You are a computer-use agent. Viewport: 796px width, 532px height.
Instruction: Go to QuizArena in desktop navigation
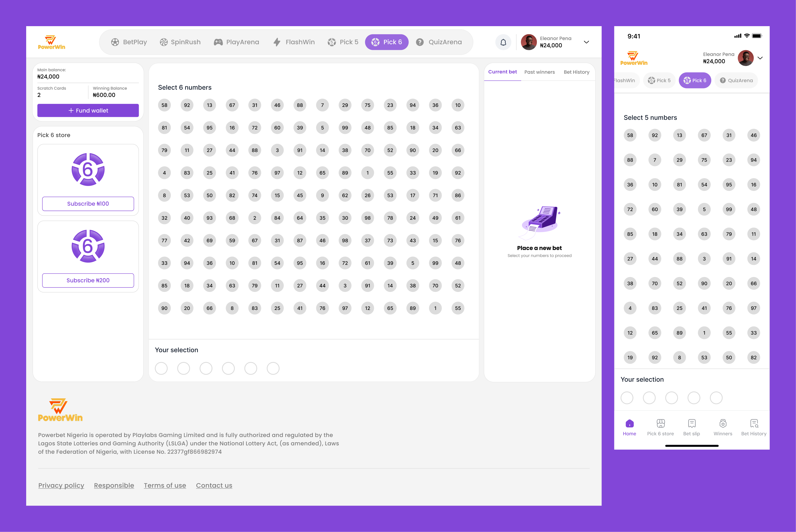coord(439,42)
